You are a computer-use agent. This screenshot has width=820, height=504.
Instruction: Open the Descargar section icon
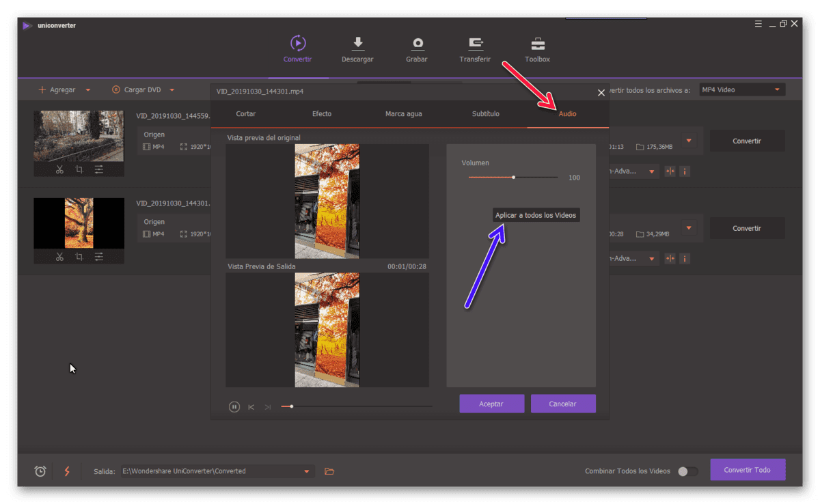coord(357,44)
